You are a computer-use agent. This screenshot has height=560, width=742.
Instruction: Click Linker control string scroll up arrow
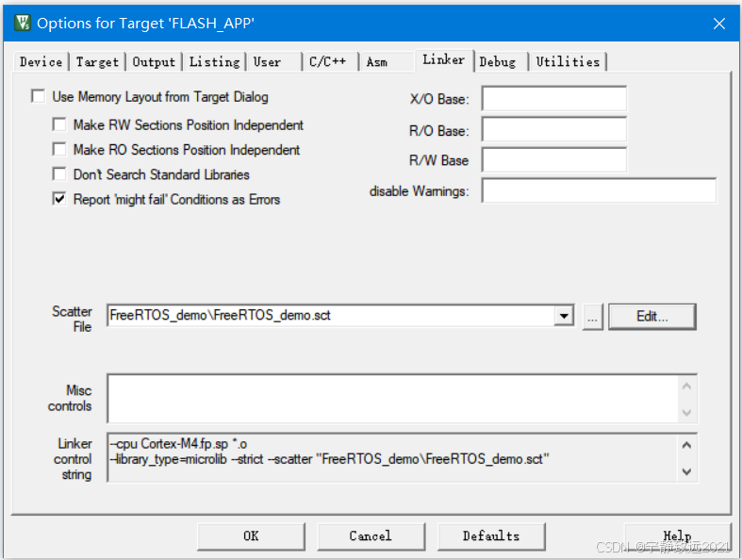[687, 445]
